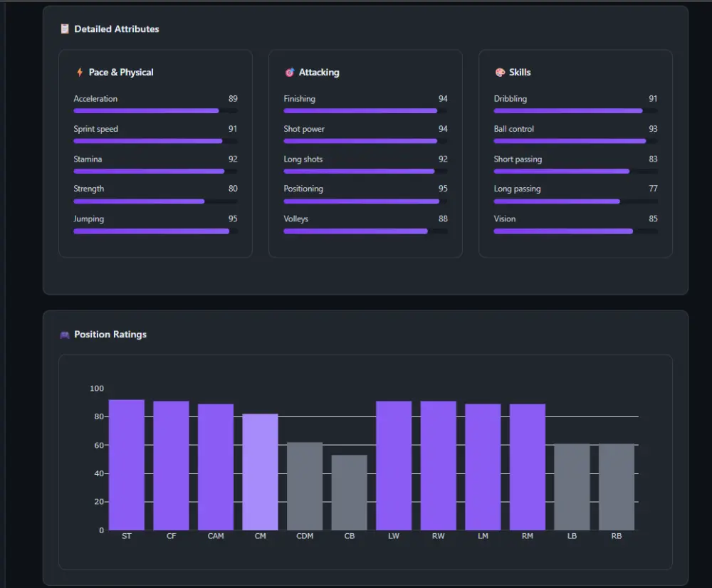The width and height of the screenshot is (712, 588).
Task: Select the highlighted CM bar
Action: [x=260, y=472]
